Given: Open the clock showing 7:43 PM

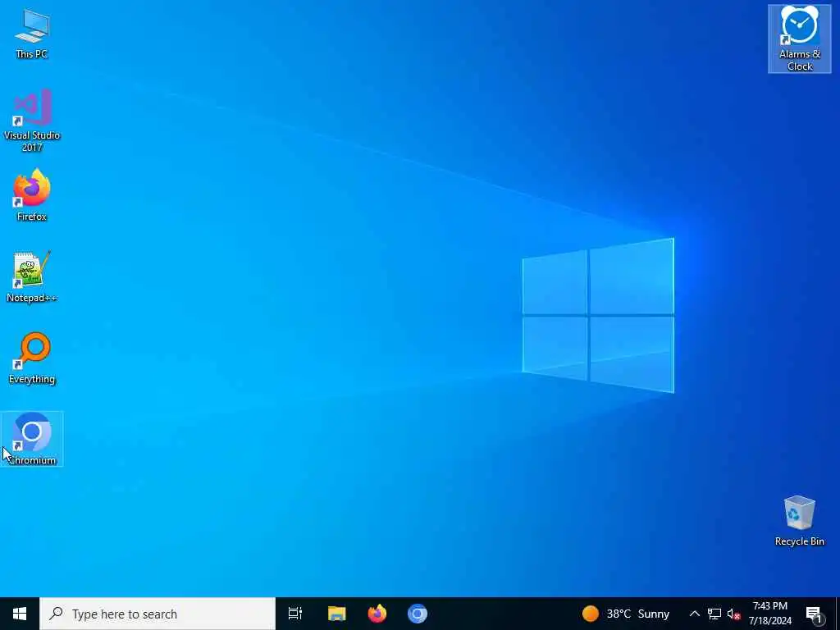Looking at the screenshot, I should pyautogui.click(x=770, y=614).
